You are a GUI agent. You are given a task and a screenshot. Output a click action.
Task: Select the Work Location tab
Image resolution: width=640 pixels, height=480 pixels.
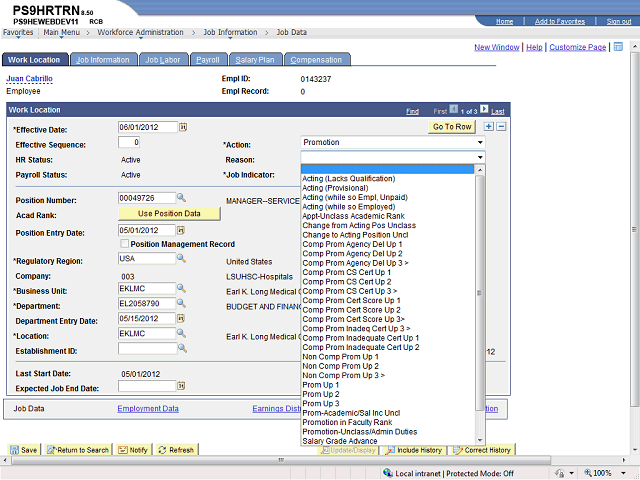tap(34, 60)
